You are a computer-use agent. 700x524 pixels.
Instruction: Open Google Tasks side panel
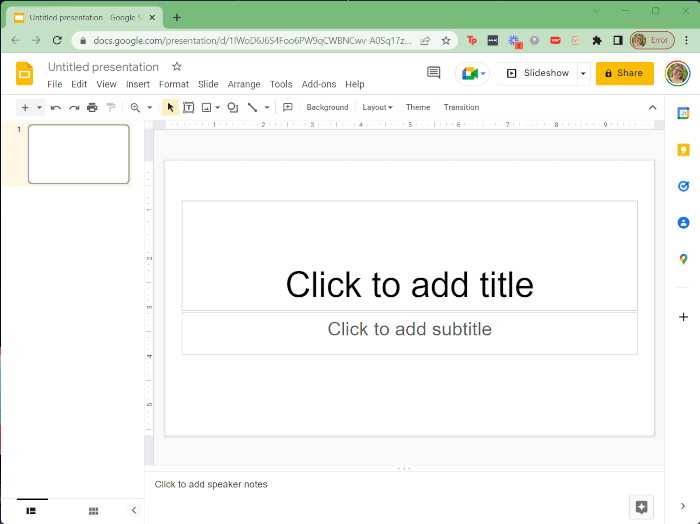[683, 186]
